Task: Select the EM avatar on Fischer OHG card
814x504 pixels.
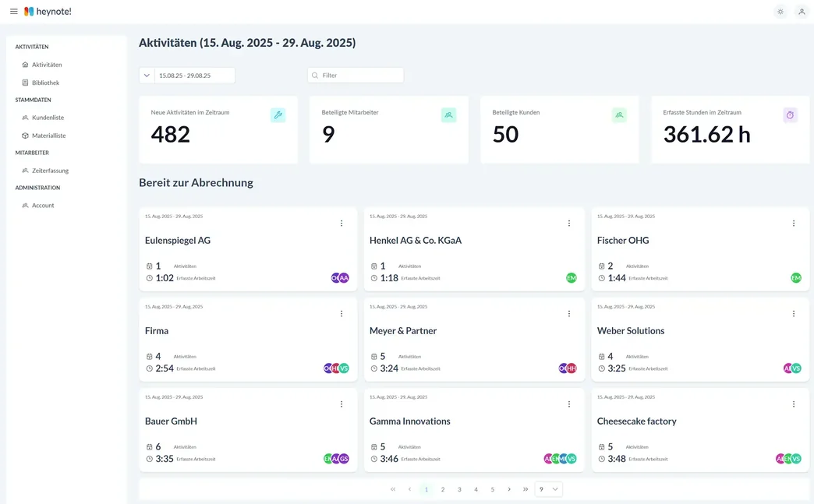Action: (x=796, y=277)
